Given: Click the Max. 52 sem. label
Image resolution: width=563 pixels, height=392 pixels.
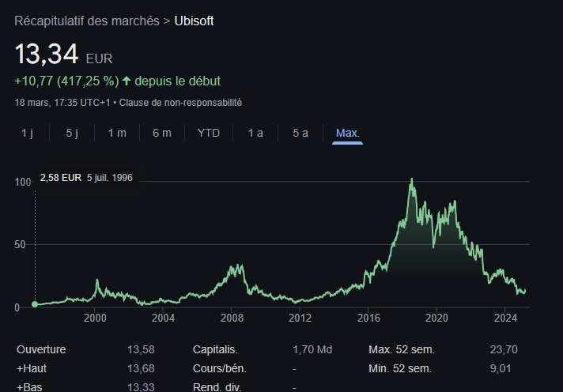Looking at the screenshot, I should pyautogui.click(x=402, y=349).
